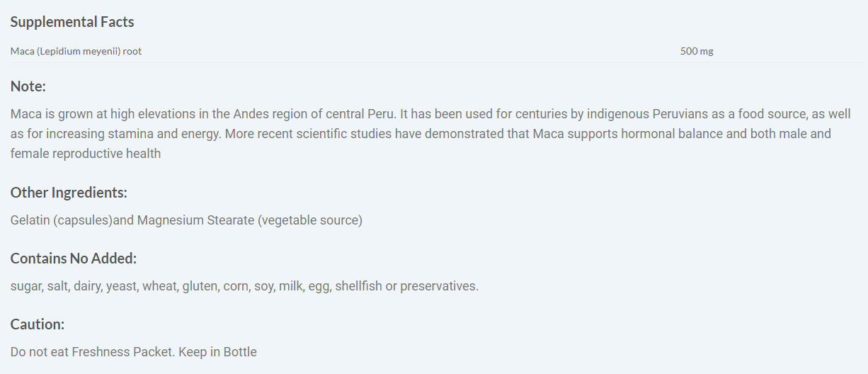The width and height of the screenshot is (868, 374).
Task: Click the Caution: heading
Action: click(x=38, y=324)
